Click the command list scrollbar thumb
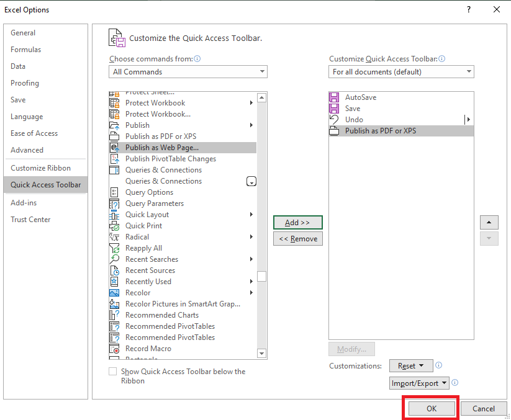This screenshot has width=511, height=420. click(x=261, y=276)
